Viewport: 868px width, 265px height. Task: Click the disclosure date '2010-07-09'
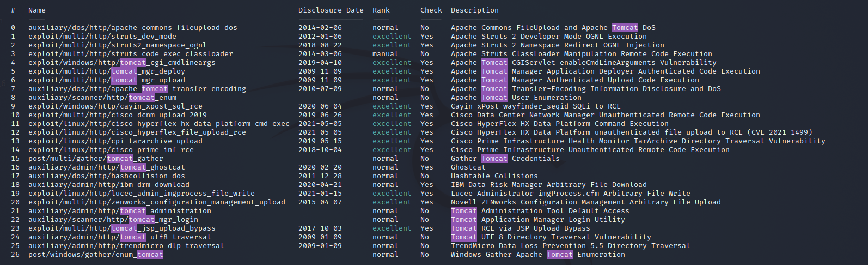pos(320,89)
